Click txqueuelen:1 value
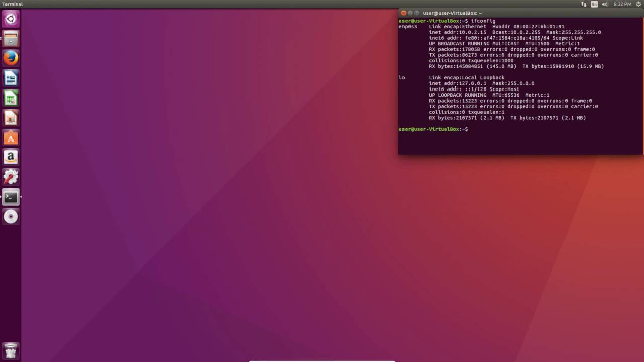644x362 pixels. tap(487, 112)
